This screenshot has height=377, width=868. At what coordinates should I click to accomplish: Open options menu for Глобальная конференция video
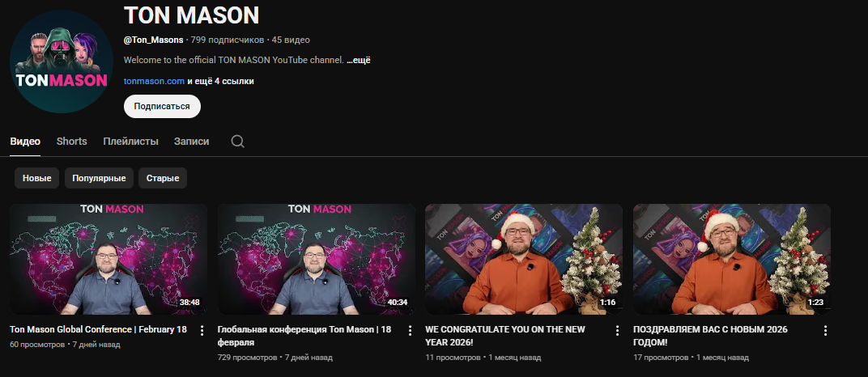coord(410,331)
